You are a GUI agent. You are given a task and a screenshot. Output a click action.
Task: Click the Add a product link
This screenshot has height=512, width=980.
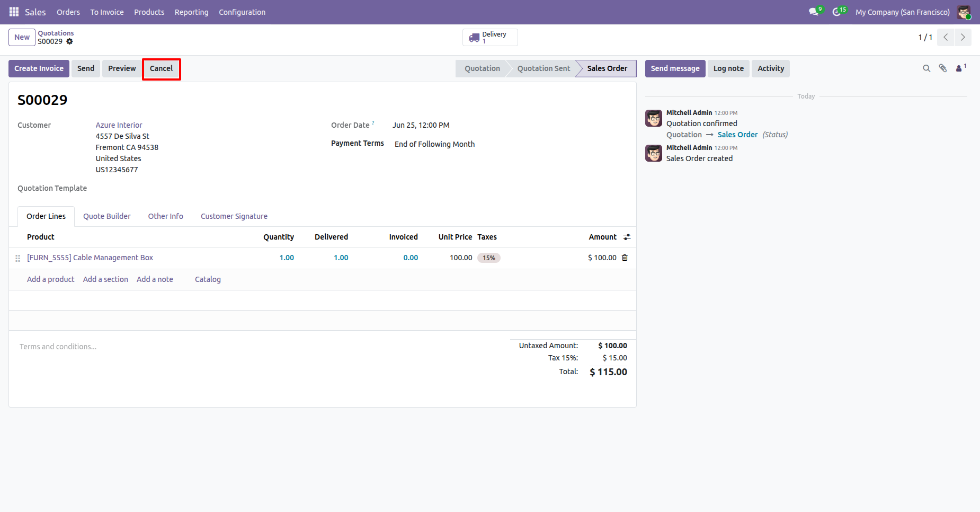(x=51, y=279)
